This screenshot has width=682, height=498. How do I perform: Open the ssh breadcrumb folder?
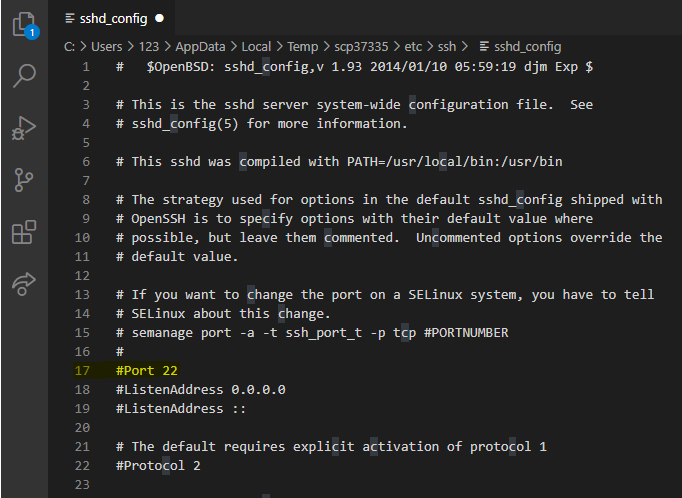(447, 47)
